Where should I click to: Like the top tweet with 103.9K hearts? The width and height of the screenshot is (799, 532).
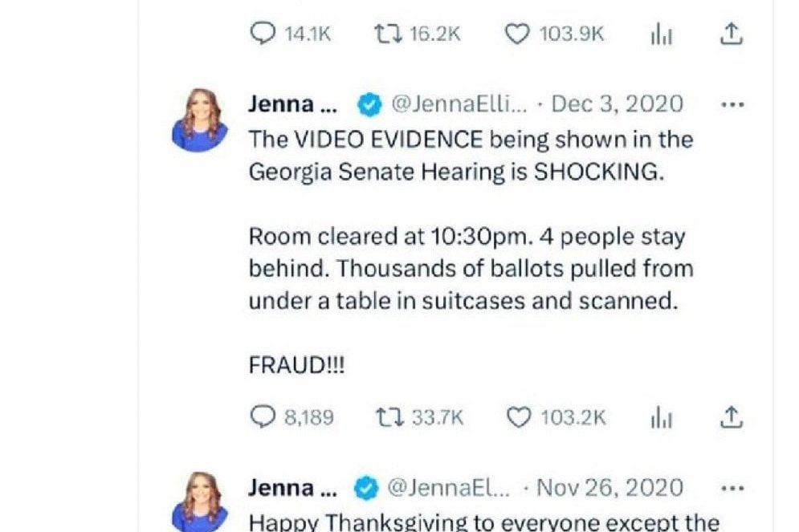pyautogui.click(x=518, y=34)
